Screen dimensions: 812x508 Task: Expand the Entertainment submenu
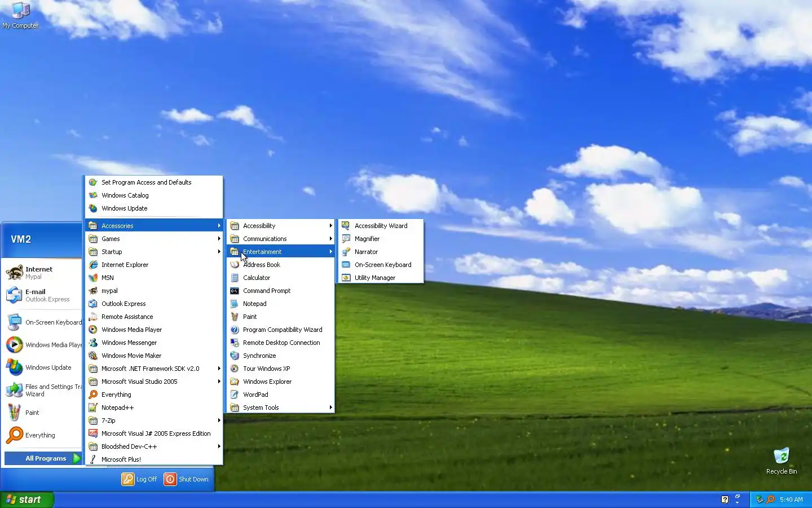coord(281,252)
